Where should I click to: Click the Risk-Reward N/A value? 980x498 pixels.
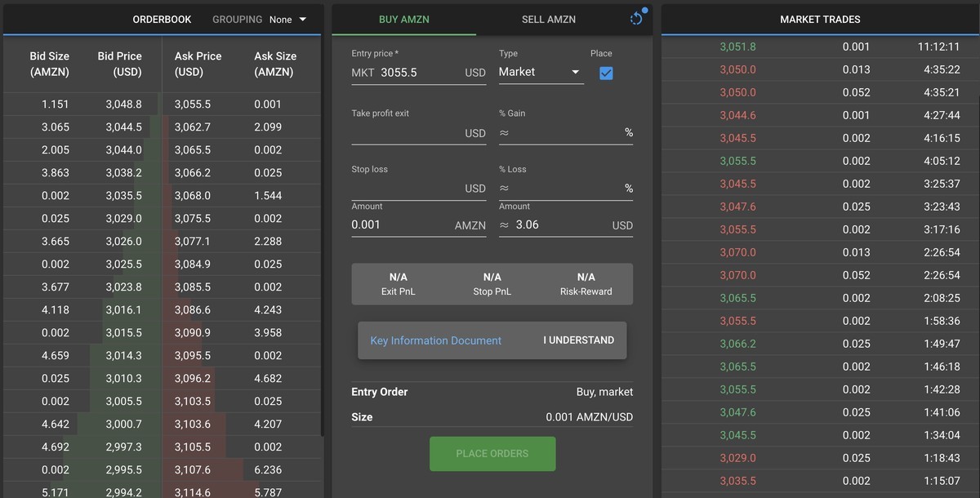586,278
